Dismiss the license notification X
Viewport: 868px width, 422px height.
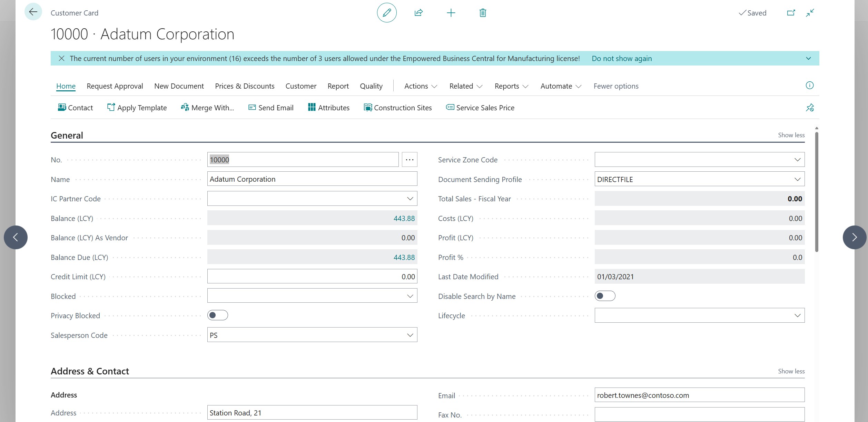click(61, 58)
